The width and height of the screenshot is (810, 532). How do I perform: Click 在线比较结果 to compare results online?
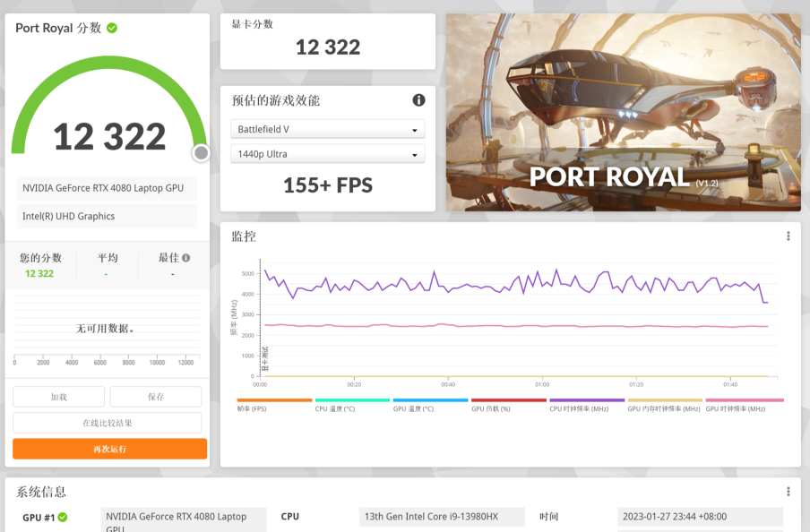pos(108,423)
